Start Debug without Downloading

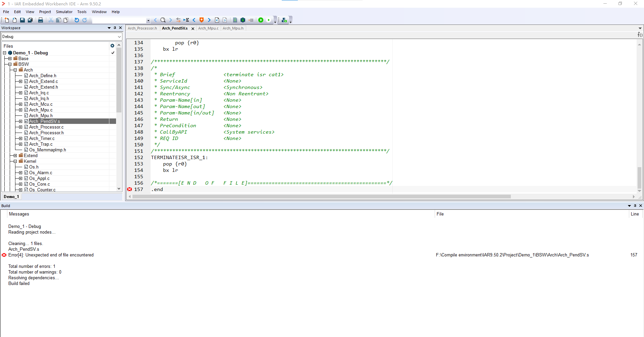coord(268,20)
